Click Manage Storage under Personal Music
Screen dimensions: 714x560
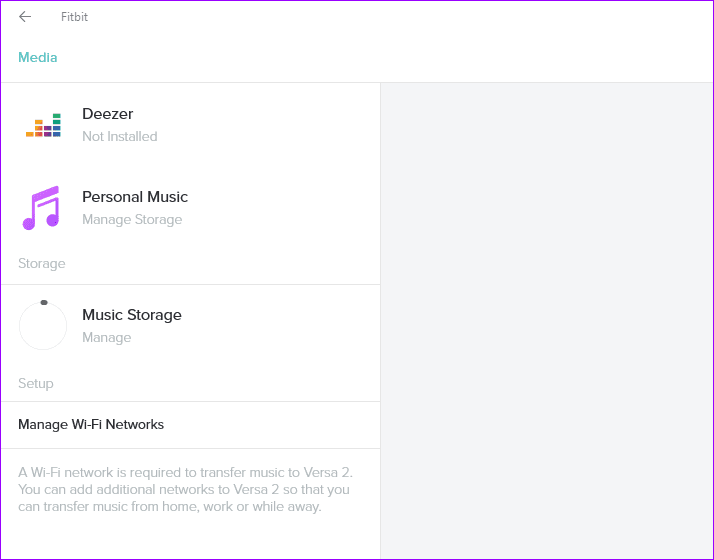[132, 219]
